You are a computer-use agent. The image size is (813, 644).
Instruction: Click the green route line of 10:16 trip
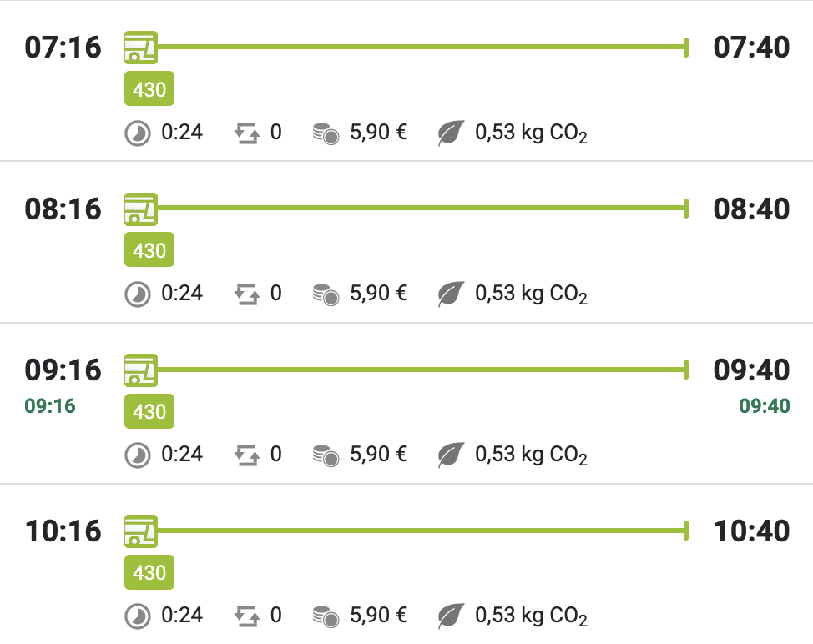coord(422,531)
